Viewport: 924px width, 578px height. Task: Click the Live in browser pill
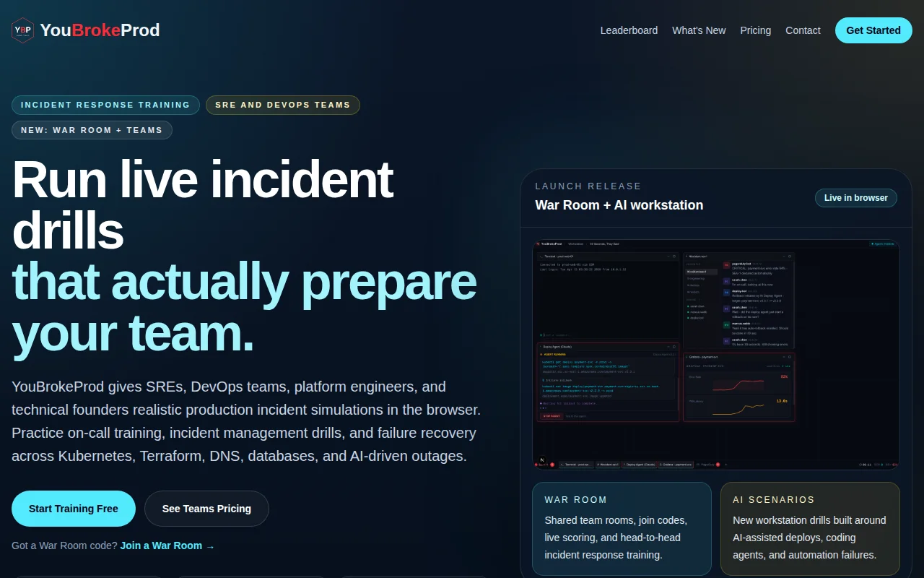coord(856,198)
